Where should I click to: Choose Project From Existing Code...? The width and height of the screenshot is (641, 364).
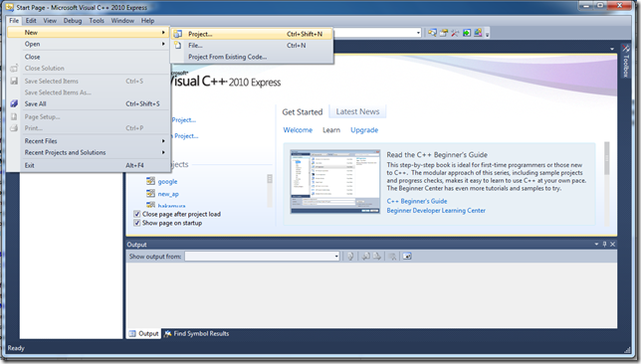pyautogui.click(x=251, y=57)
